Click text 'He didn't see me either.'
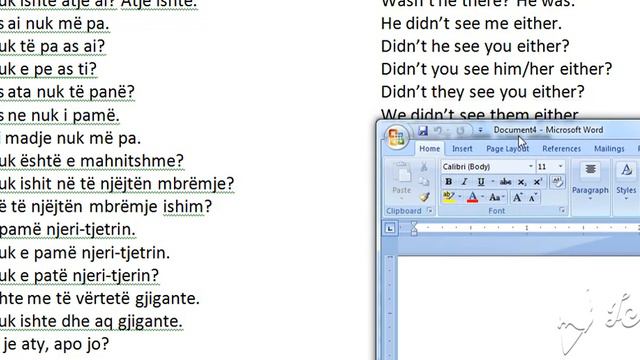The image size is (640, 360). point(471,24)
